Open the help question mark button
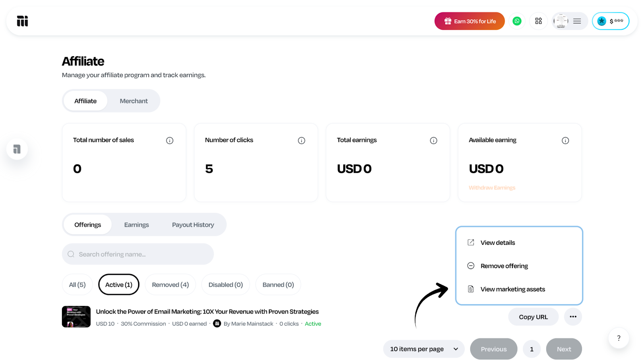The height and width of the screenshot is (363, 644). tap(619, 338)
